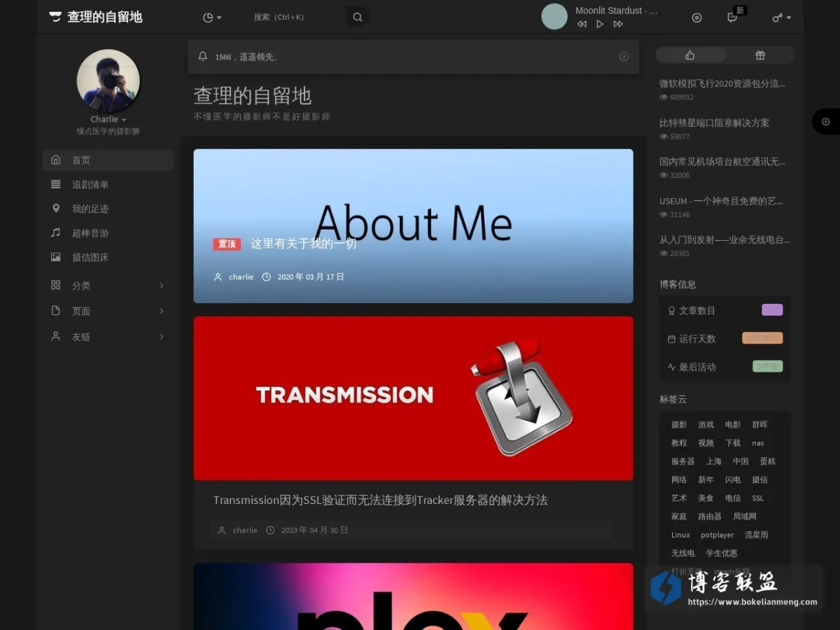Click the purple 文章数目 badge

click(772, 310)
